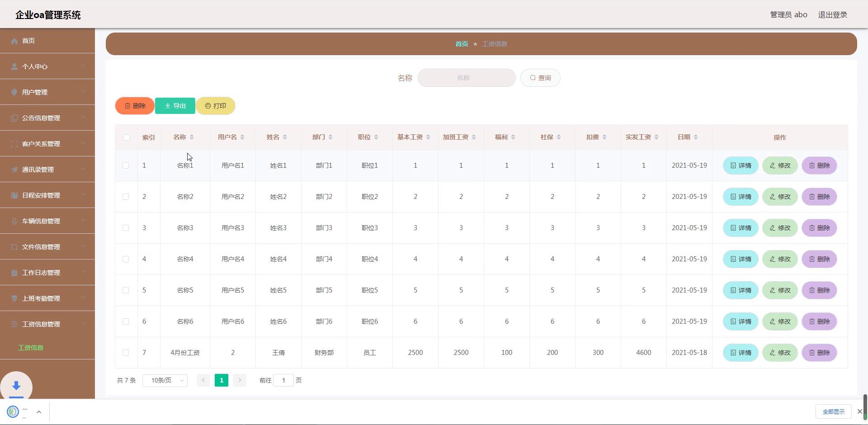Click the 名称 search input field
This screenshot has height=425, width=868.
click(466, 78)
